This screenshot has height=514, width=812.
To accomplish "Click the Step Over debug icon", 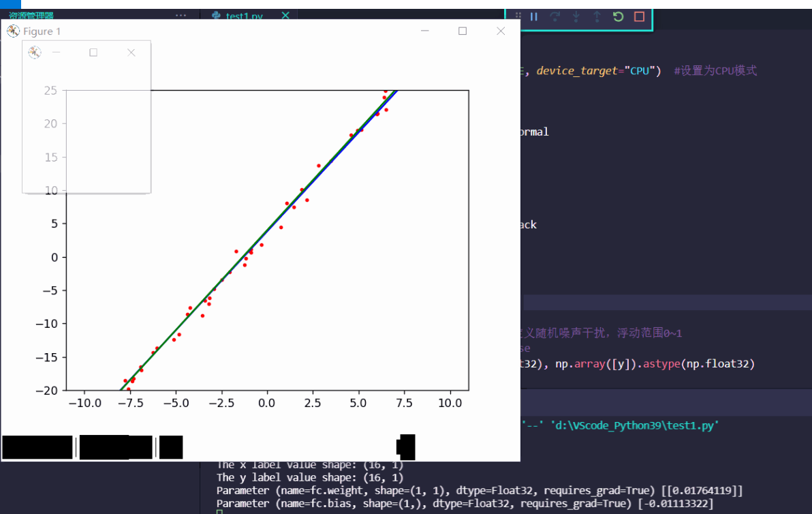I will [x=555, y=16].
